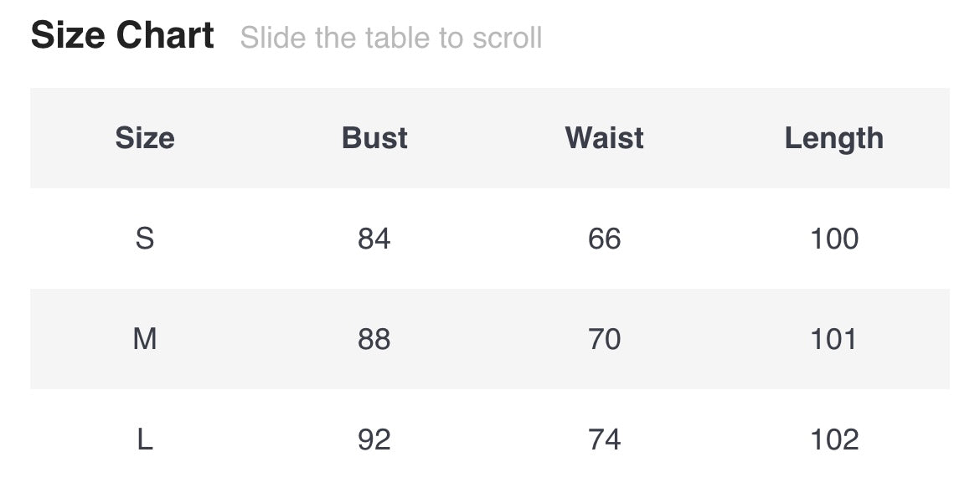Select length value 100
Image resolution: width=980 pixels, height=488 pixels.
[834, 239]
